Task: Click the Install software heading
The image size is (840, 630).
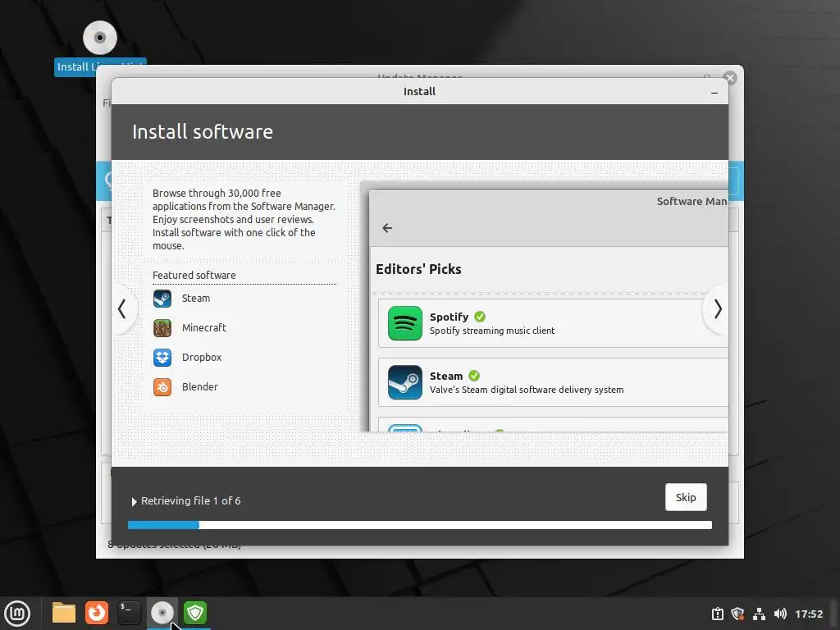Action: click(x=203, y=132)
